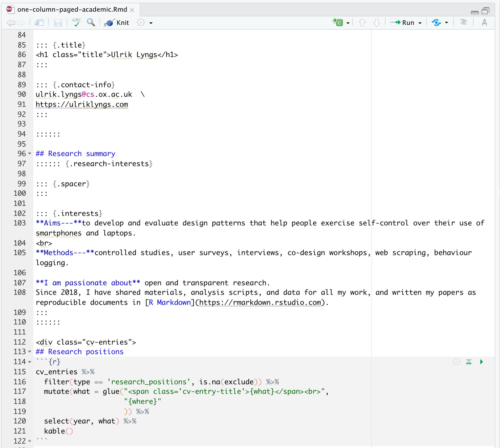Save the file with the floppy disk icon
Image resolution: width=500 pixels, height=448 pixels.
coord(58,23)
